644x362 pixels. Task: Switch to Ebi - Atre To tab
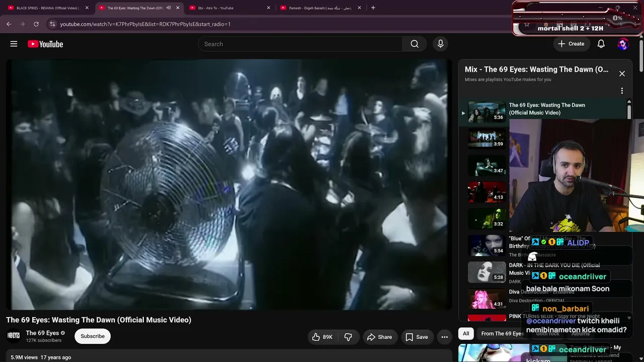tap(229, 8)
